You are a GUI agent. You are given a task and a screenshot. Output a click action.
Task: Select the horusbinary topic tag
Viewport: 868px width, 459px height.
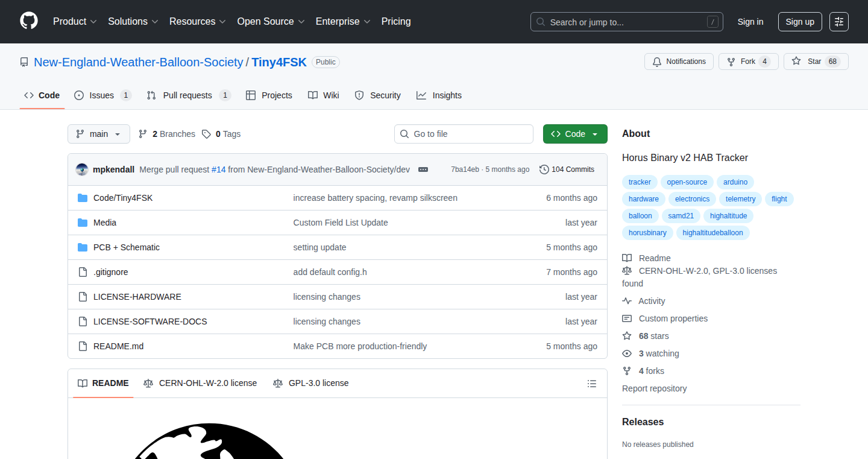pos(647,233)
